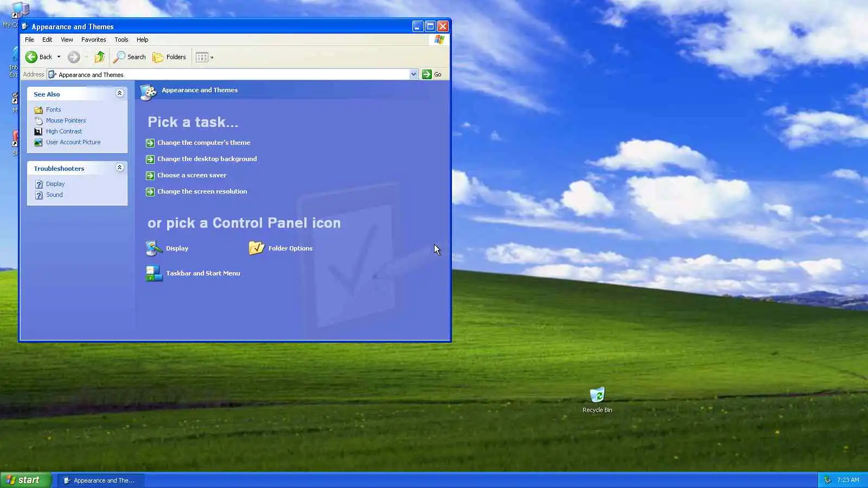
Task: Open the File menu
Action: [29, 40]
